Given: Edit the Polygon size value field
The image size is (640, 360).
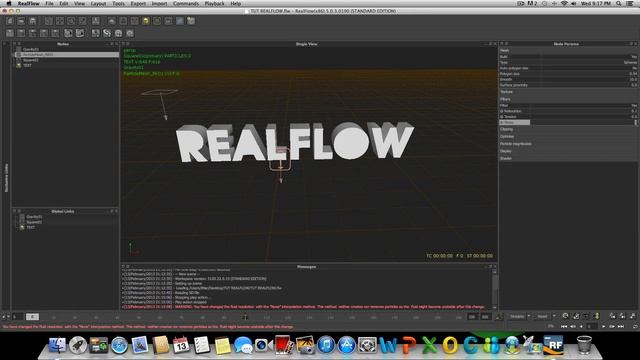Looking at the screenshot, I should coord(633,74).
